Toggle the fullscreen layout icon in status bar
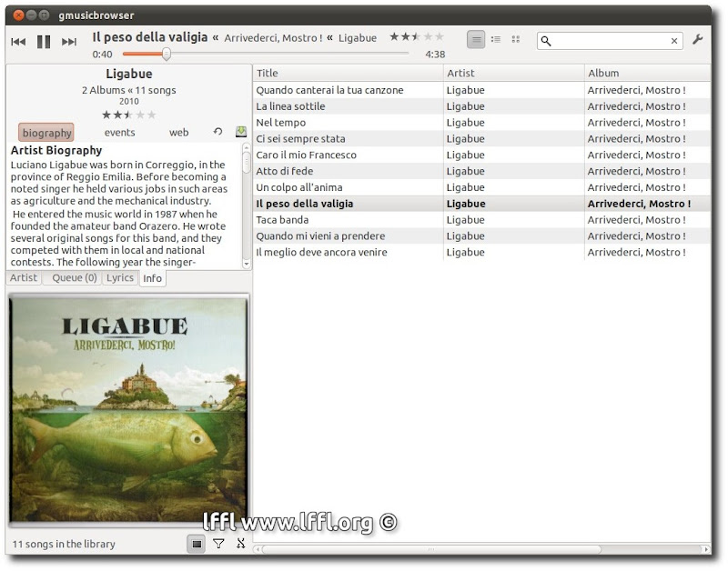The image size is (728, 571). point(197,544)
